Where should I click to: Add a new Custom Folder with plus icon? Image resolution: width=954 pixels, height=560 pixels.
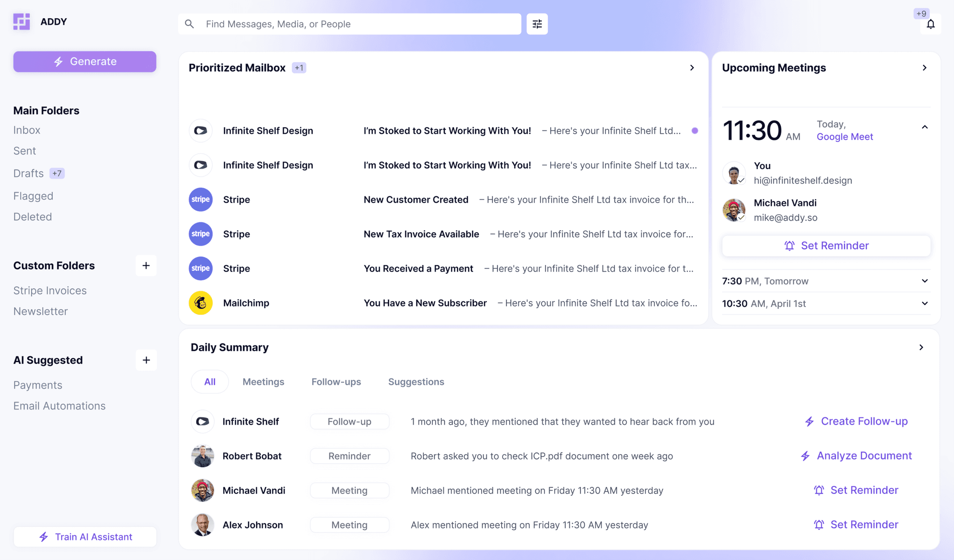click(x=146, y=266)
